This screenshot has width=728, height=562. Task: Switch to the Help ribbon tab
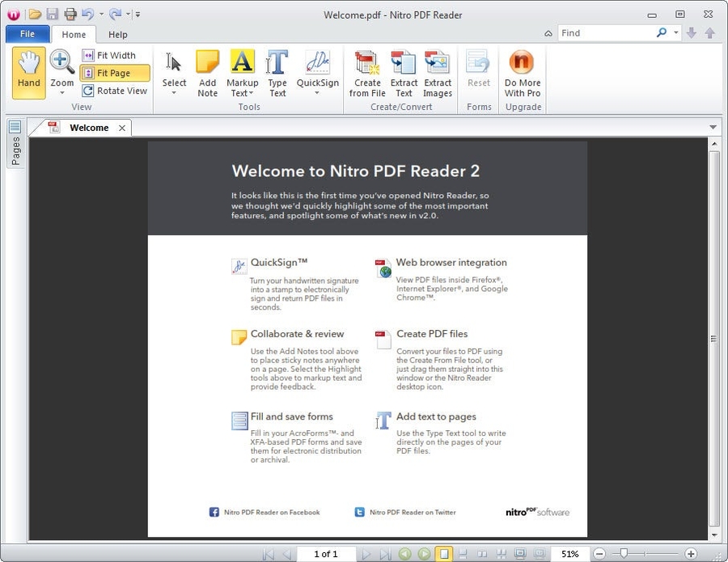(118, 34)
